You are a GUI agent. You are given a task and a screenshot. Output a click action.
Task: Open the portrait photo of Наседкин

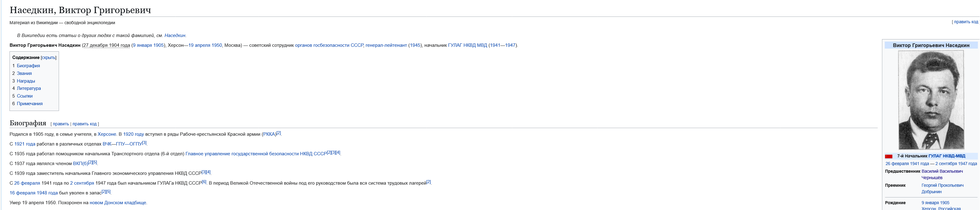click(931, 100)
